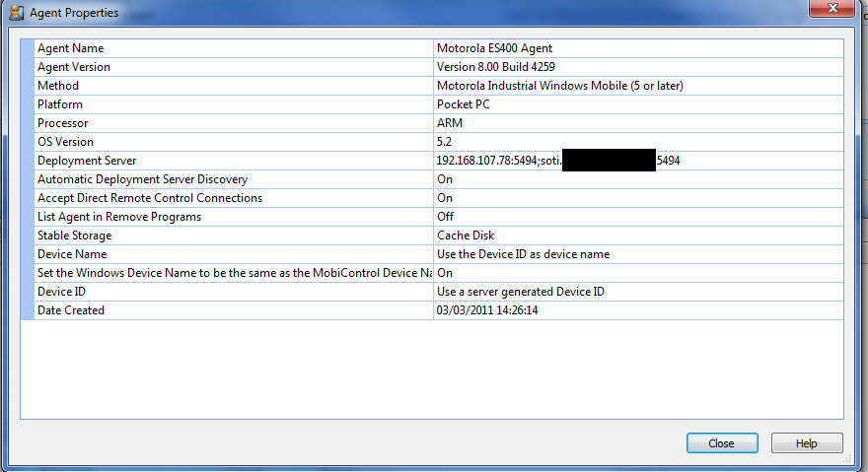Click the Agent Properties title bar icon

coord(17,12)
